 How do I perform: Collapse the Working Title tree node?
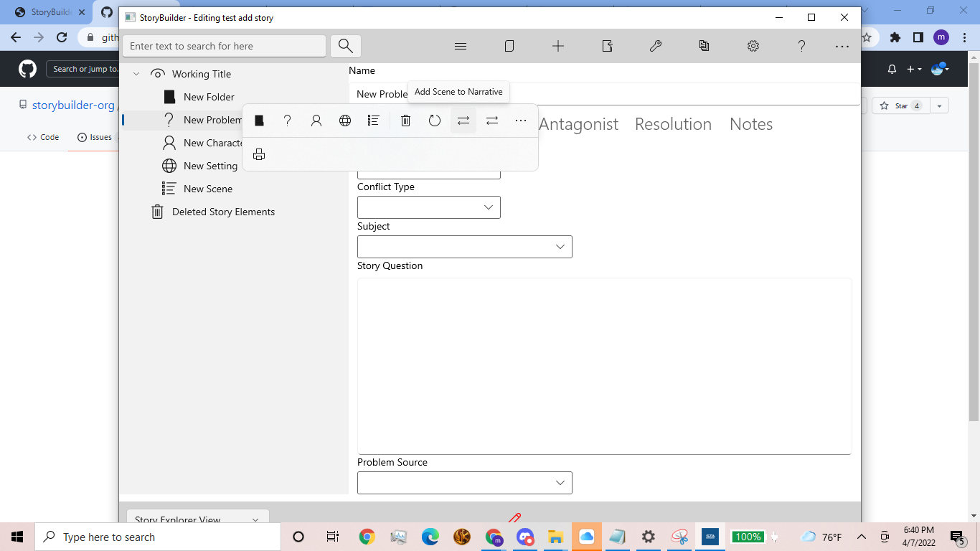(136, 73)
